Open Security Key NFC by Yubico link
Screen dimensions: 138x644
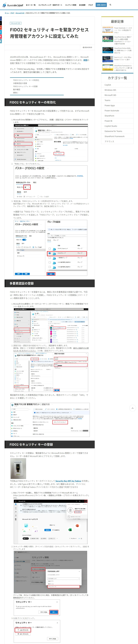[x=68, y=481]
